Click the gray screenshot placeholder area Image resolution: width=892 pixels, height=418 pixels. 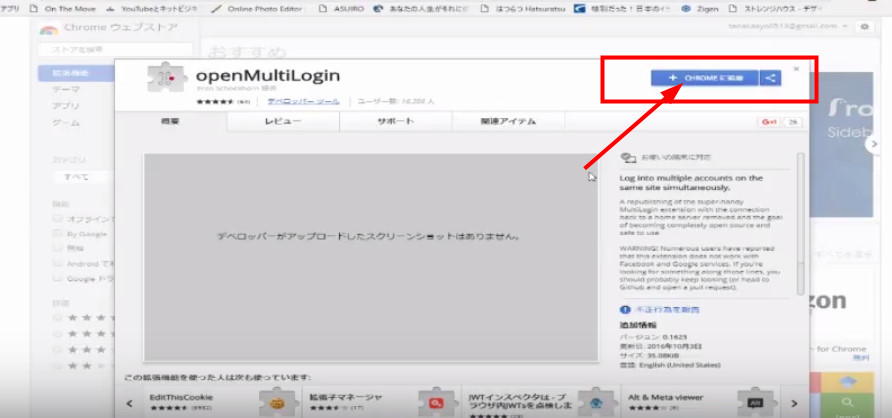pos(370,256)
